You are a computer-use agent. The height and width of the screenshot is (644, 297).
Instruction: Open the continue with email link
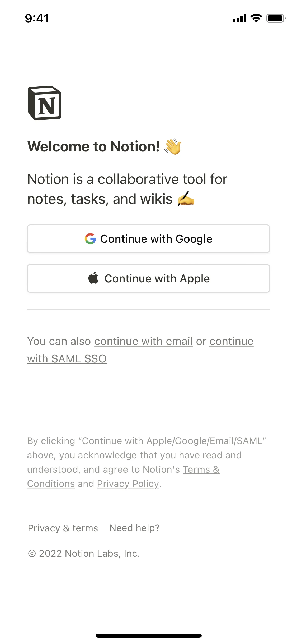pyautogui.click(x=143, y=341)
